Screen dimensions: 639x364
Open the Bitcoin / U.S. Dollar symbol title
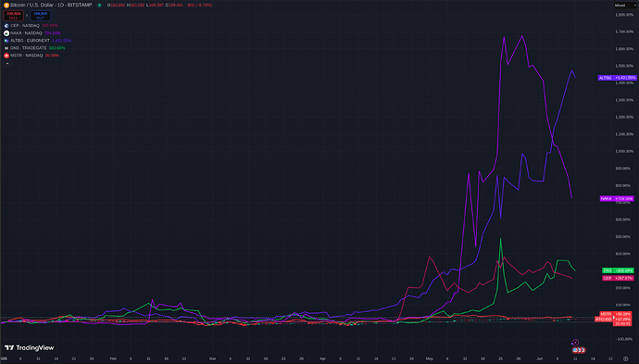(51, 6)
